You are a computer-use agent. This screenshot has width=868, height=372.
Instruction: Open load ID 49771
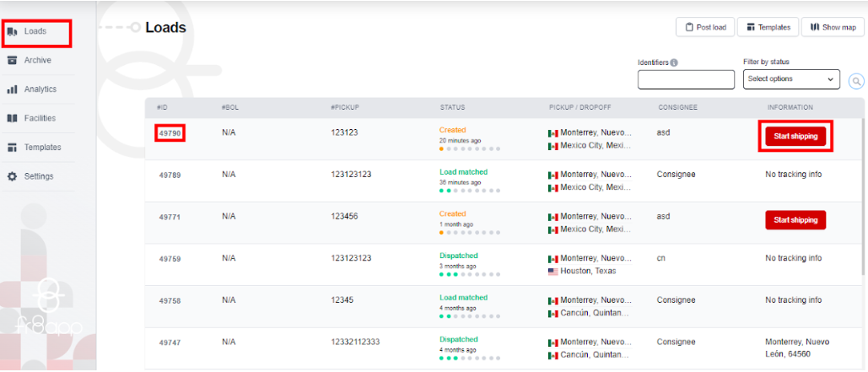[170, 217]
